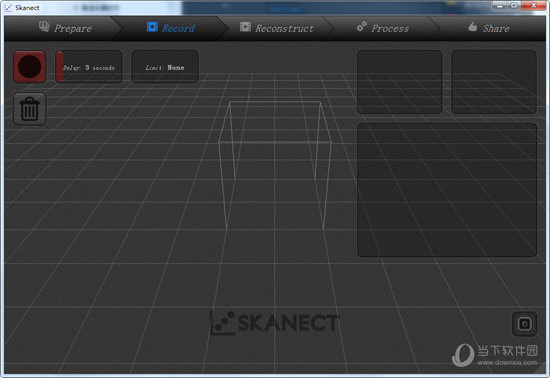Start recording with the red record button
The width and height of the screenshot is (550, 378).
[x=30, y=67]
